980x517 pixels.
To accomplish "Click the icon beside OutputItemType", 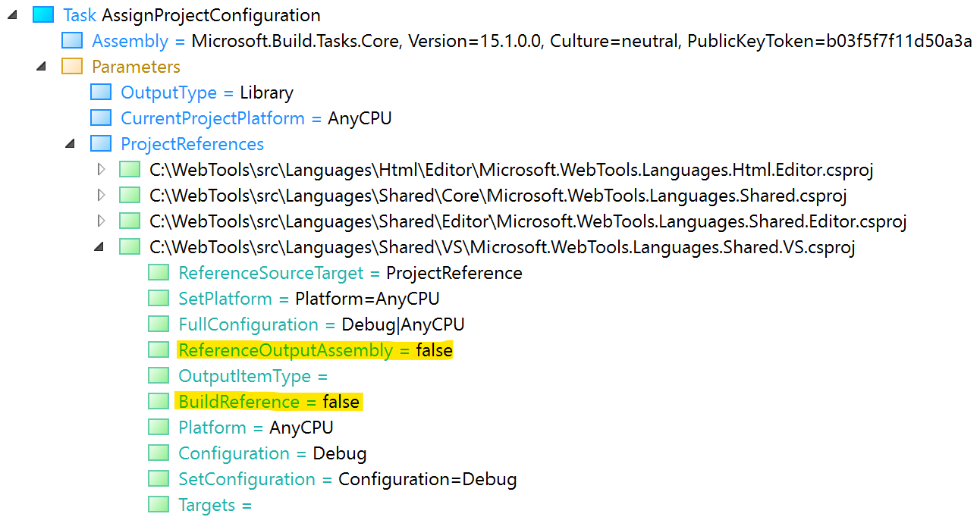I will pos(159,376).
